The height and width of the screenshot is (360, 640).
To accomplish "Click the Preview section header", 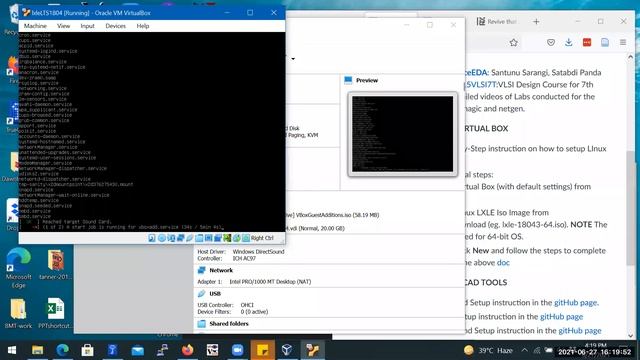I will coord(367,80).
